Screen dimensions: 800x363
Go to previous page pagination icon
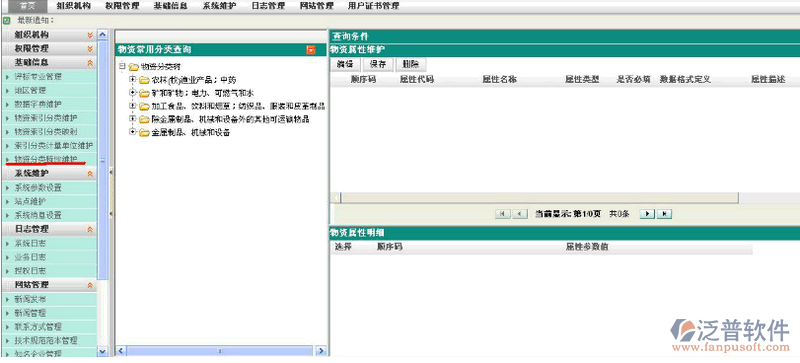(x=519, y=214)
